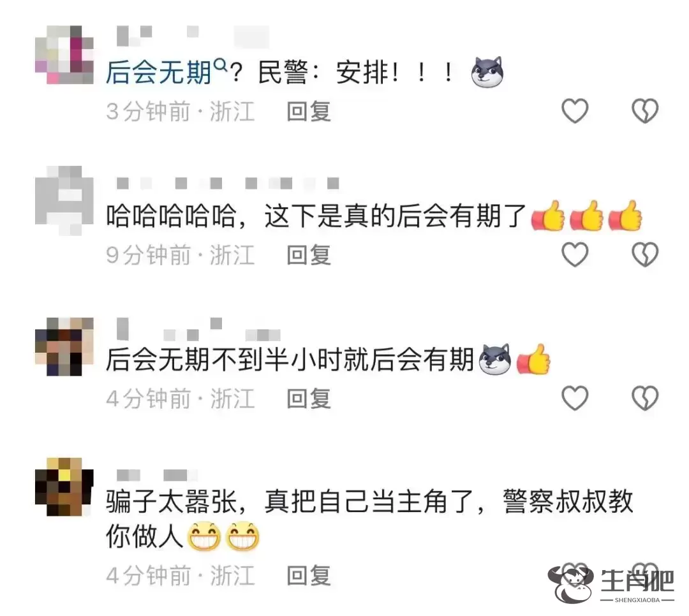Dislike the first comment with broken heart
This screenshot has width=689, height=616.
[x=645, y=111]
